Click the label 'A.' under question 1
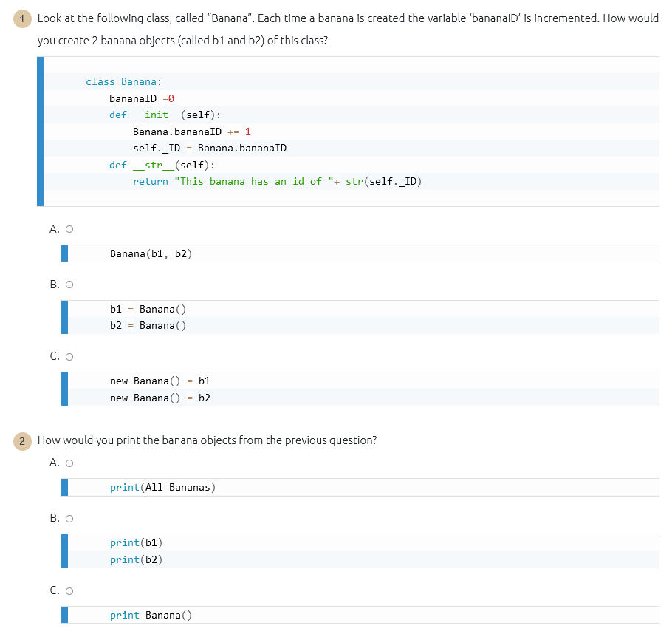Viewport: 672px width, 637px height. pos(52,229)
